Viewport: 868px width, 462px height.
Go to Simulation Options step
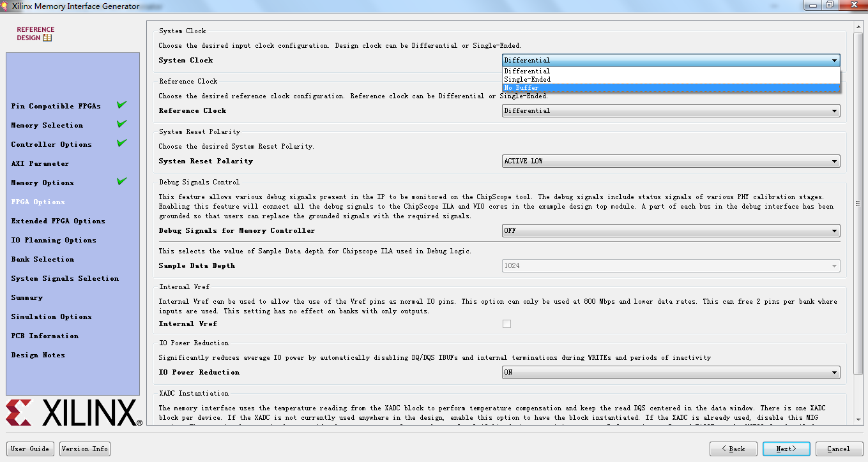tap(52, 317)
